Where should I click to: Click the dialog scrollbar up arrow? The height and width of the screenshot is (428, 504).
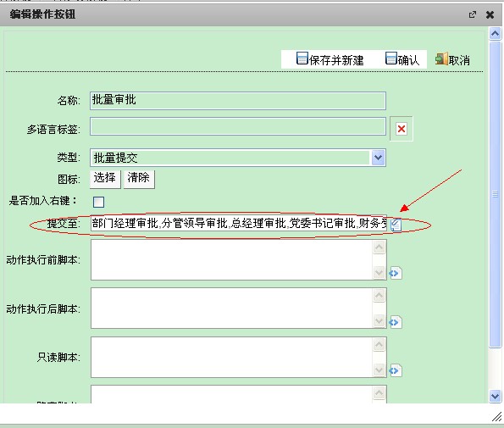[495, 33]
